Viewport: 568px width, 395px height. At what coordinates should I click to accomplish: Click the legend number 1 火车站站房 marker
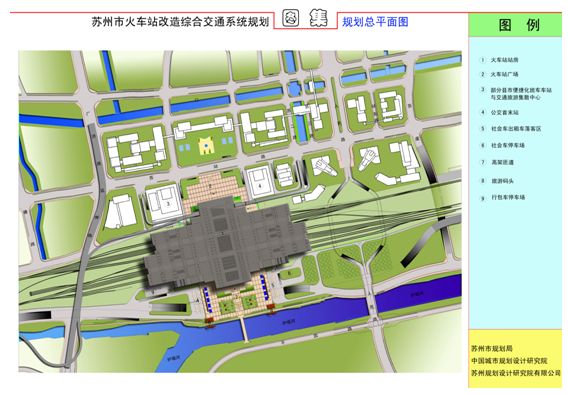482,60
